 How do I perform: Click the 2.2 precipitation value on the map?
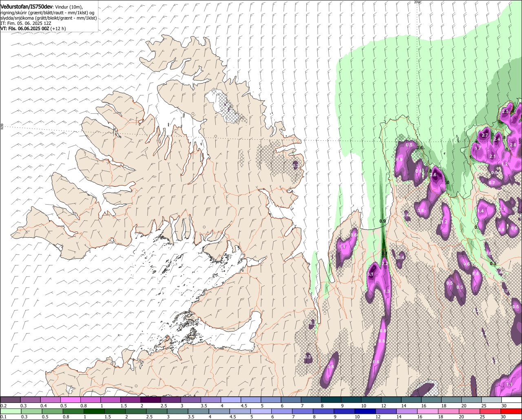click(385, 264)
